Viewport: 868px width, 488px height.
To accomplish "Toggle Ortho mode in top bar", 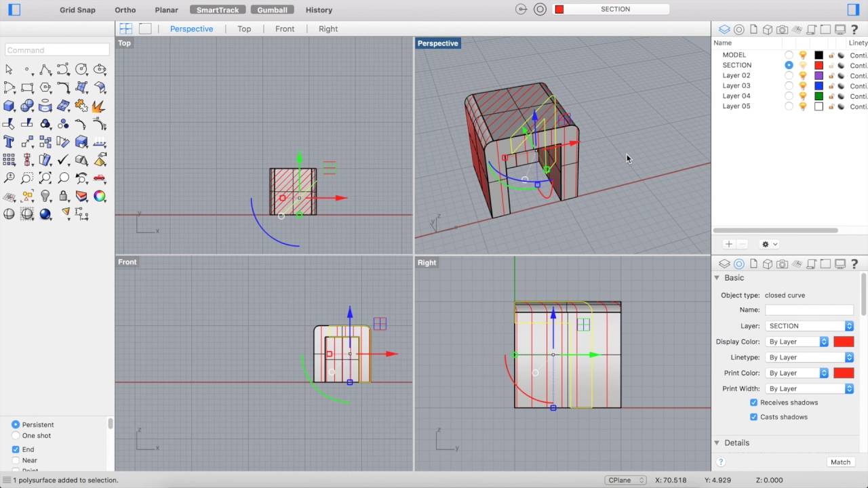I will pyautogui.click(x=125, y=10).
